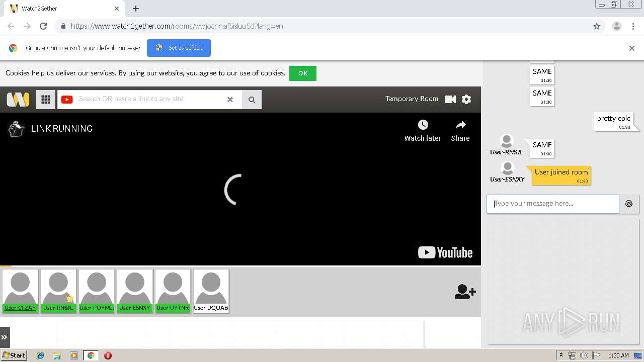Click the invite user add-person icon
Image resolution: width=644 pixels, height=362 pixels.
click(465, 292)
